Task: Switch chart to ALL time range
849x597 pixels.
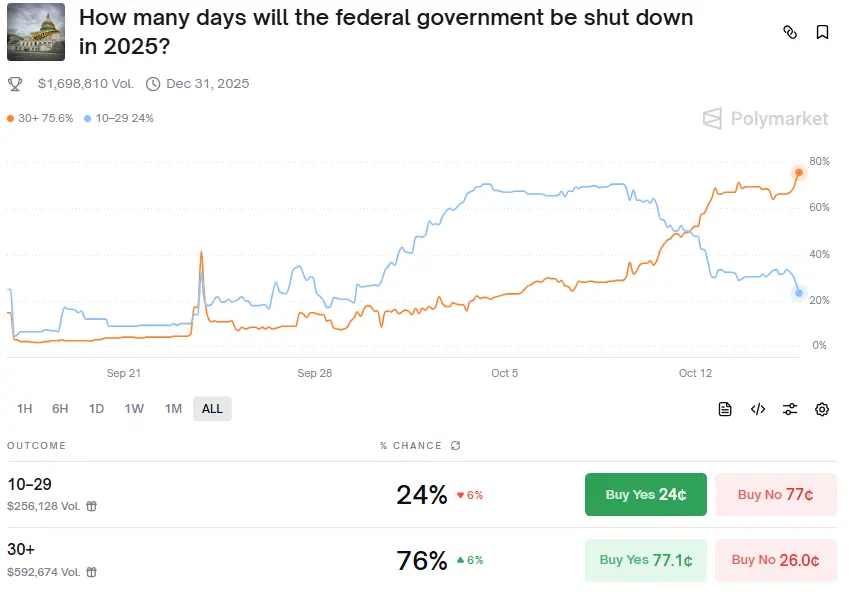Action: point(212,409)
